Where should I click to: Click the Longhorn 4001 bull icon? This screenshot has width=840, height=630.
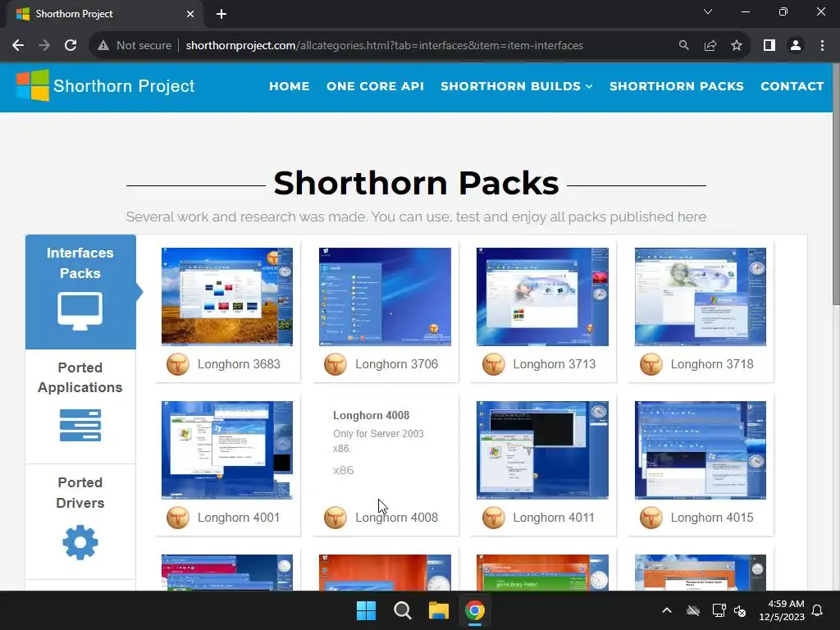pos(178,518)
